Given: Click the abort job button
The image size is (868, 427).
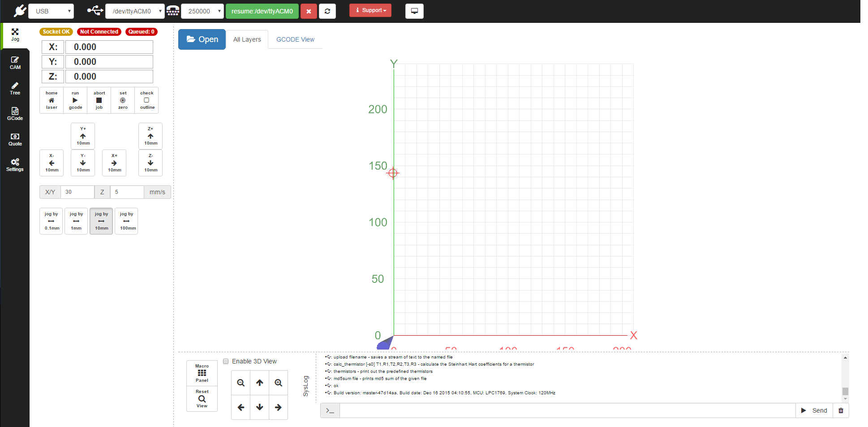Looking at the screenshot, I should (x=99, y=100).
